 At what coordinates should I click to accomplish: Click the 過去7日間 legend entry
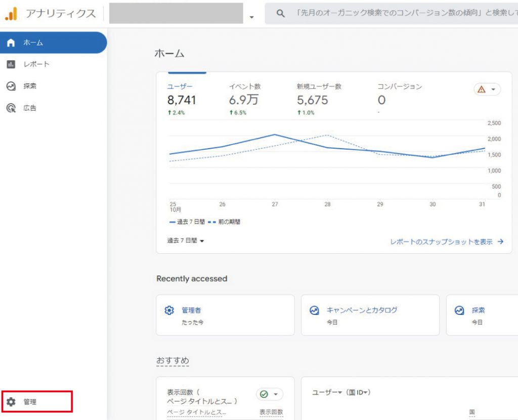pos(187,222)
